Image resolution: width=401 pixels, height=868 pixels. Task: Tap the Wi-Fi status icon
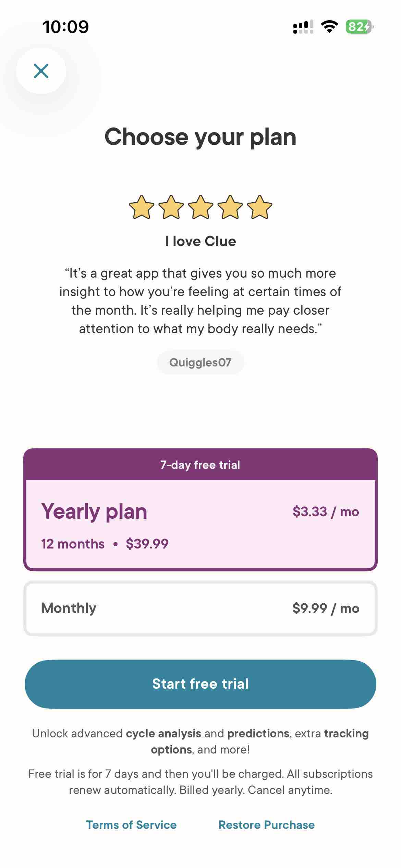point(329,27)
